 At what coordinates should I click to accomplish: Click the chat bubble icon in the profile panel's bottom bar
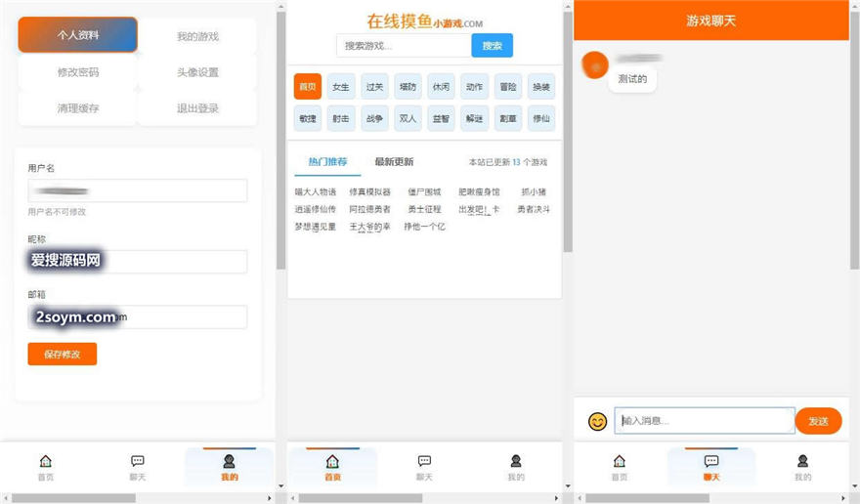[138, 461]
